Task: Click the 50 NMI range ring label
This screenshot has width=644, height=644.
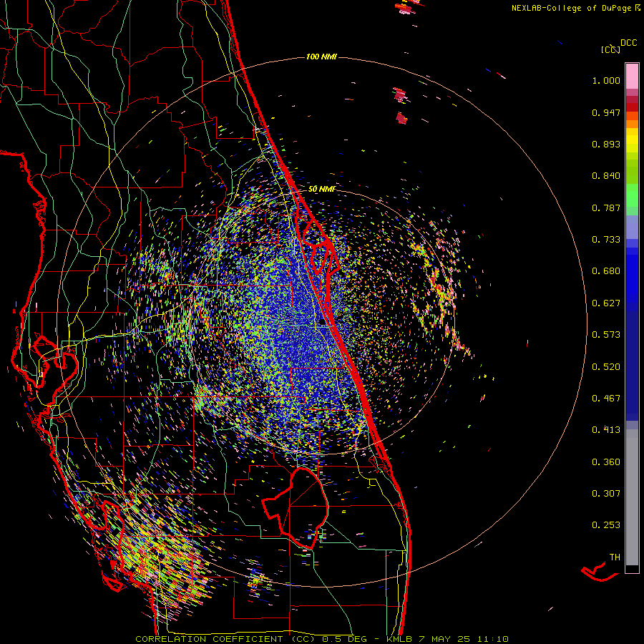Action: (321, 189)
